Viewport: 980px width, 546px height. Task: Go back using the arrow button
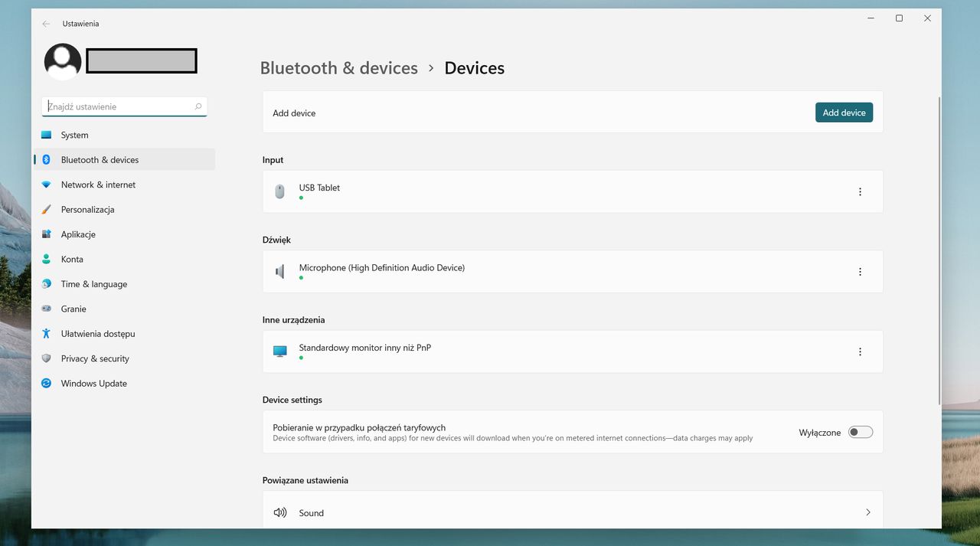coord(46,24)
